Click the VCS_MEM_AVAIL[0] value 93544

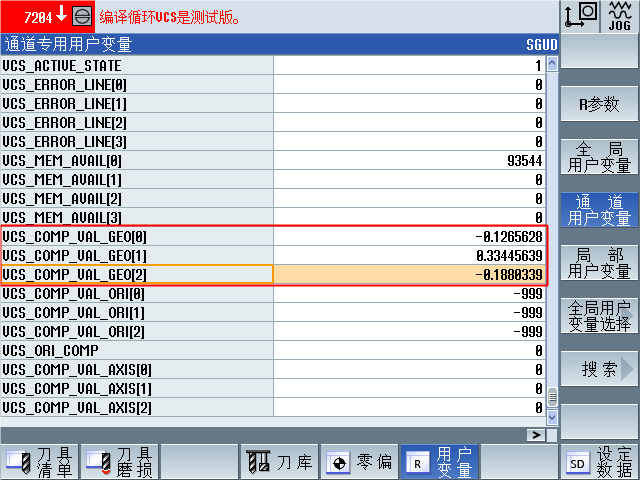coord(410,160)
